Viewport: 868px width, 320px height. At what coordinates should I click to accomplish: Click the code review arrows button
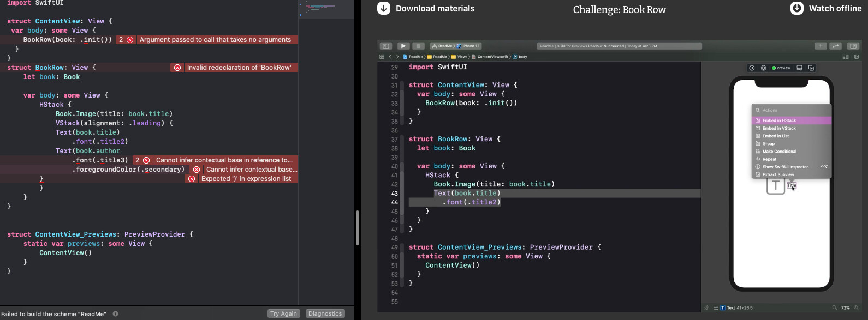(836, 46)
